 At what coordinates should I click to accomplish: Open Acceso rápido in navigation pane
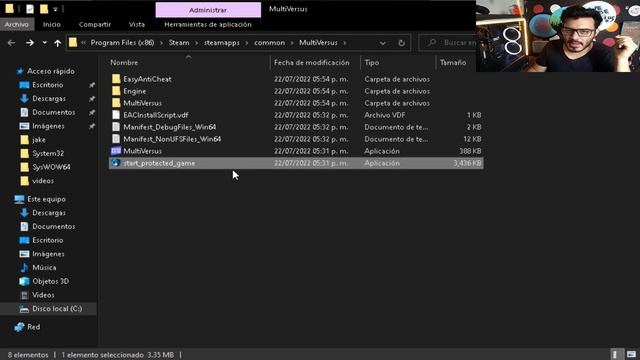(51, 71)
